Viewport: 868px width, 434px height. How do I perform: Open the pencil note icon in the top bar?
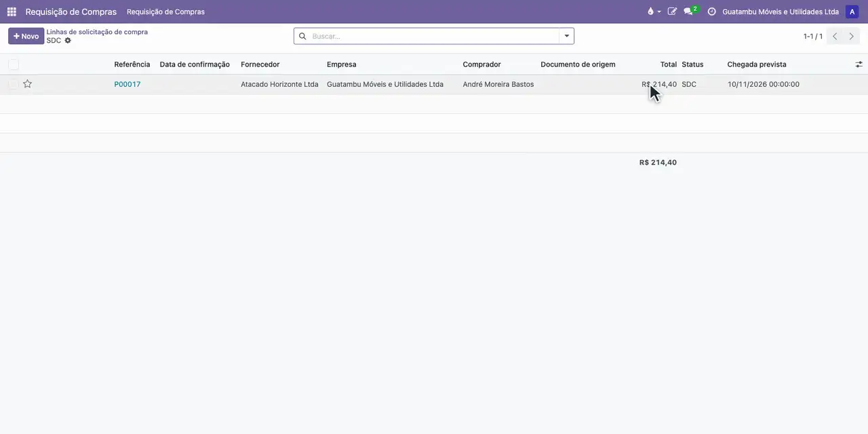[x=672, y=12]
